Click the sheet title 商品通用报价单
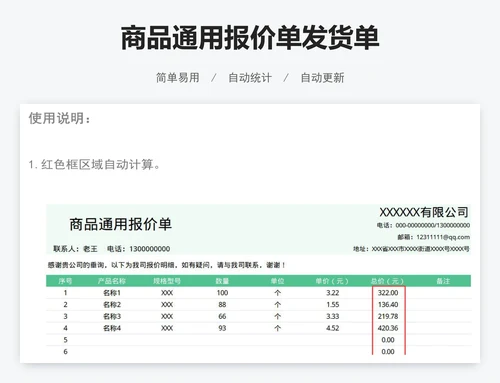500x383 pixels. tap(121, 224)
